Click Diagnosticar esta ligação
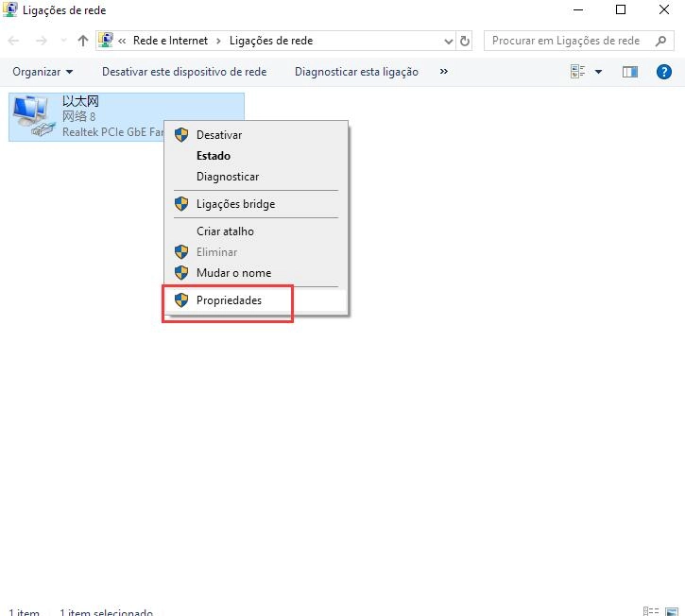The width and height of the screenshot is (685, 616). pyautogui.click(x=356, y=72)
